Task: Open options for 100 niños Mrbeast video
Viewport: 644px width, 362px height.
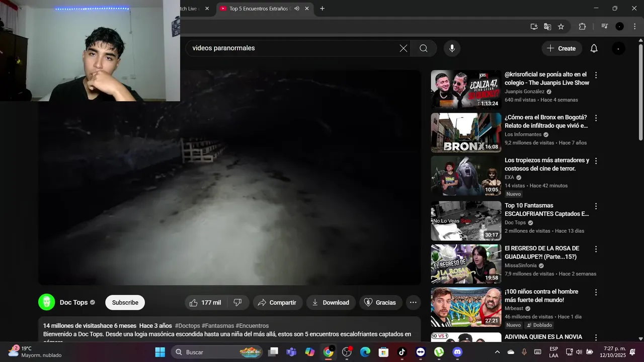Action: (x=596, y=292)
